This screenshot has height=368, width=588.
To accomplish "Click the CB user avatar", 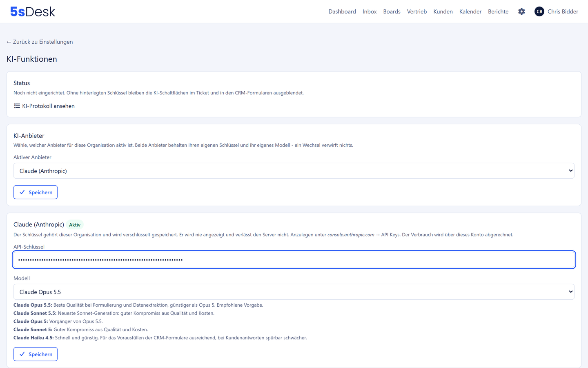I will click(x=539, y=11).
